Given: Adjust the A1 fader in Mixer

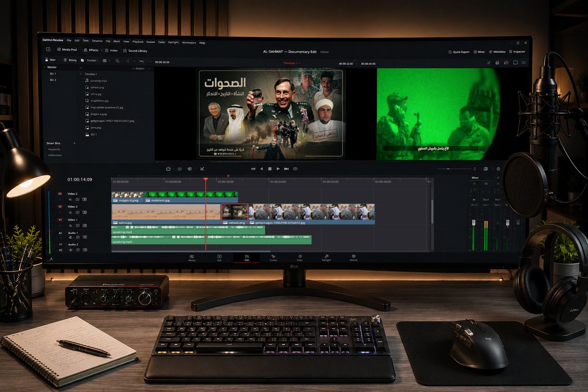Looking at the screenshot, I should (474, 222).
